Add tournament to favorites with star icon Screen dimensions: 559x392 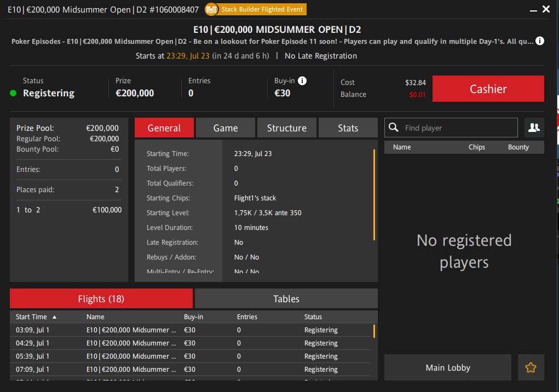[x=531, y=367]
